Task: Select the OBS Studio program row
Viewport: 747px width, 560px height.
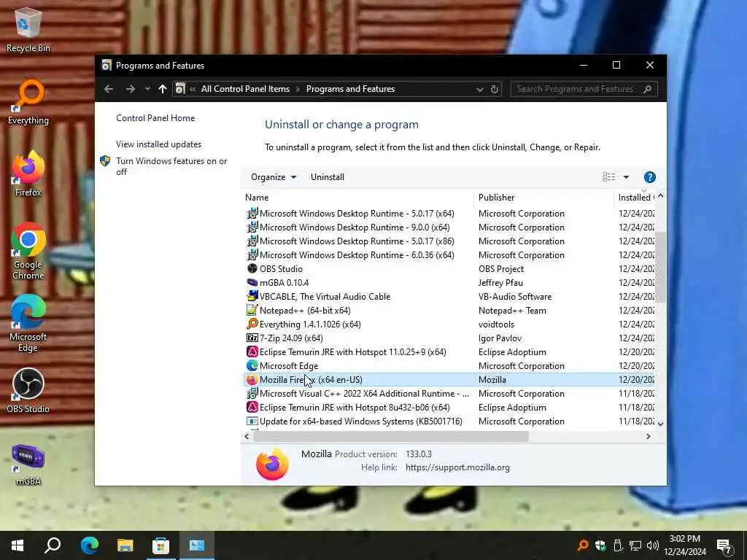Action: click(449, 269)
